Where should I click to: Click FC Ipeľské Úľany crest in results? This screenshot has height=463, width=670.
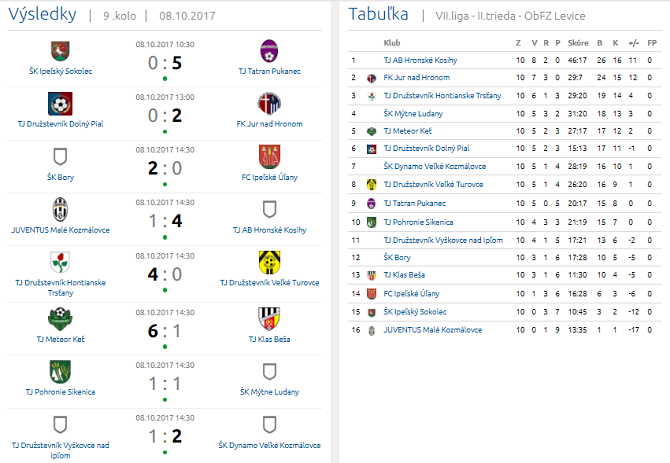tap(268, 156)
